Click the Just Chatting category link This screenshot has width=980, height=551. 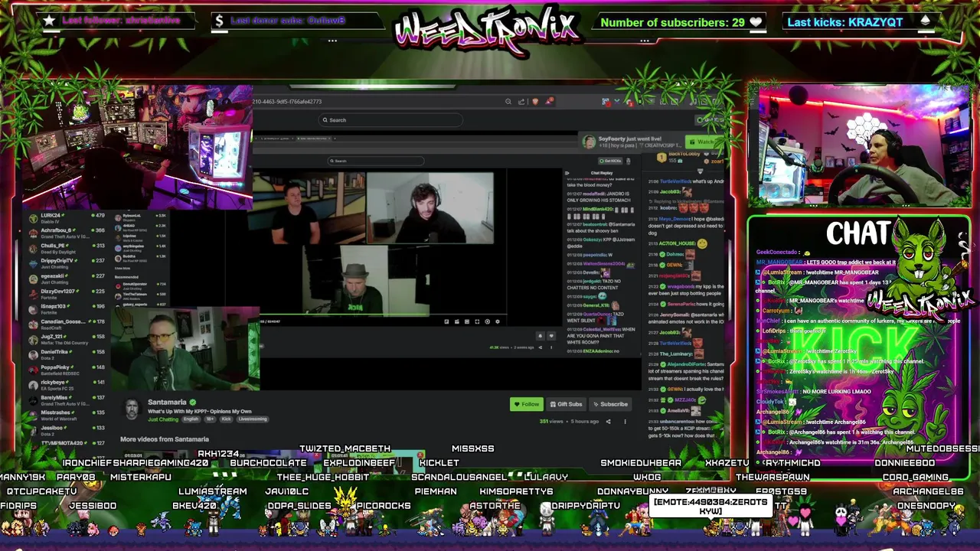163,419
